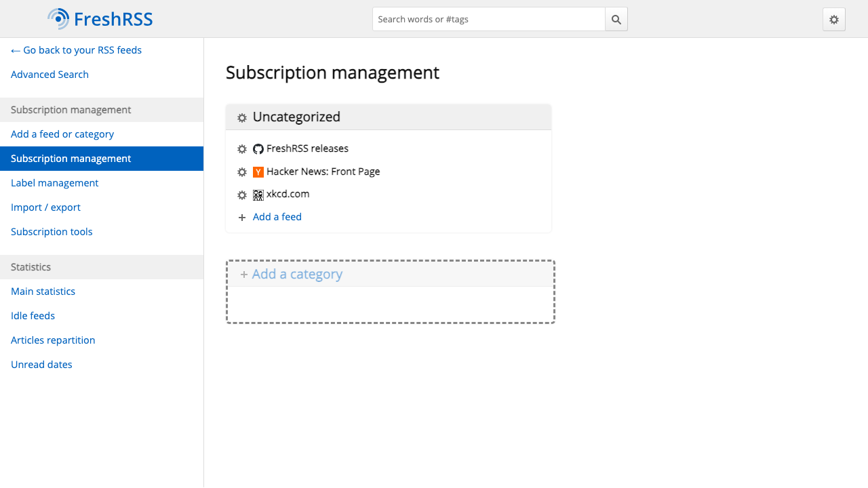868x488 pixels.
Task: Open settings gear for Uncategorized category
Action: (242, 118)
